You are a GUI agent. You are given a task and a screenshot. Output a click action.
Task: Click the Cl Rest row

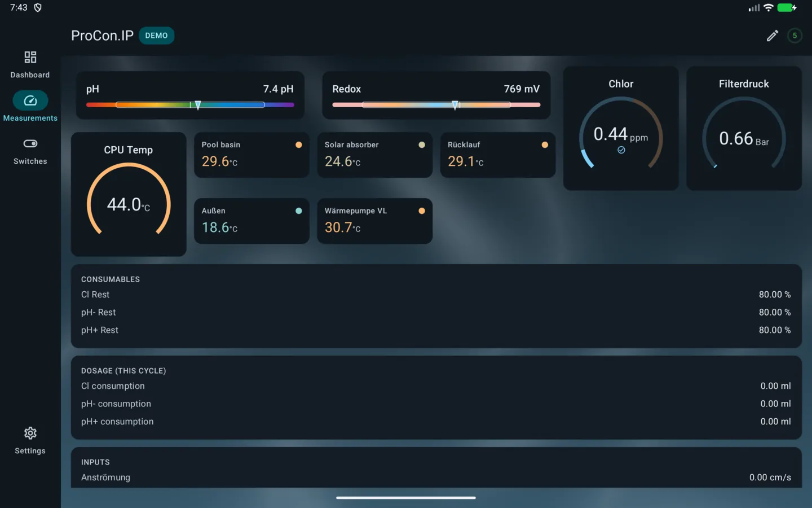(x=436, y=295)
